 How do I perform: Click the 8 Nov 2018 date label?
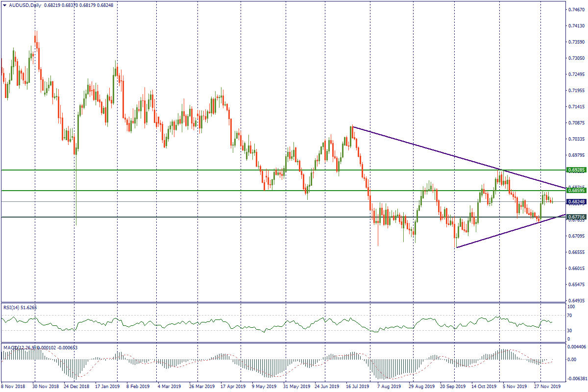coord(13,387)
